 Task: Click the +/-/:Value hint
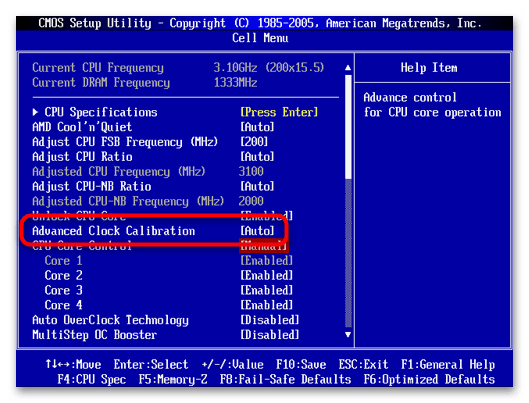(232, 364)
